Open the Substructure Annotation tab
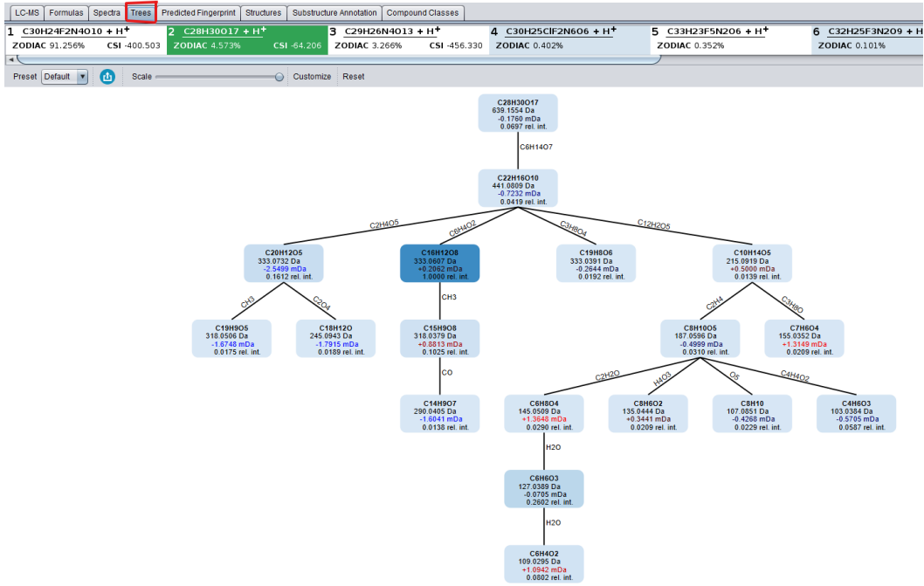The image size is (924, 586). [334, 13]
